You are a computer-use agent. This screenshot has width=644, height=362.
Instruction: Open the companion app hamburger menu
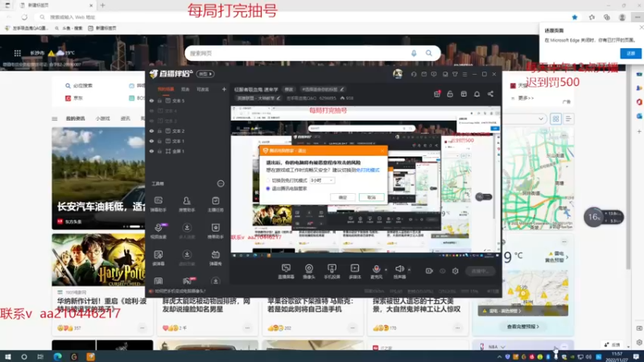tap(464, 74)
